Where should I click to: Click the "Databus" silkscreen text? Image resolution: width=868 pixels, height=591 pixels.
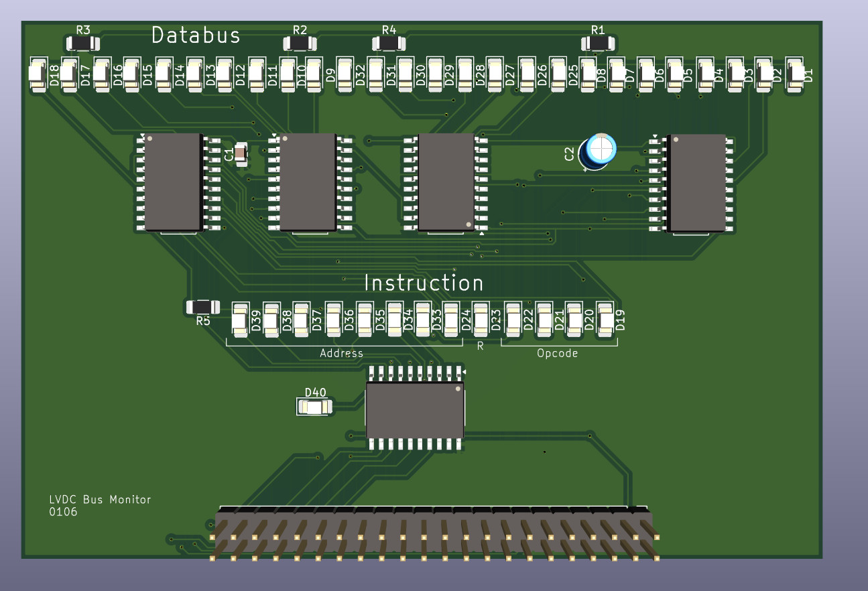(196, 35)
